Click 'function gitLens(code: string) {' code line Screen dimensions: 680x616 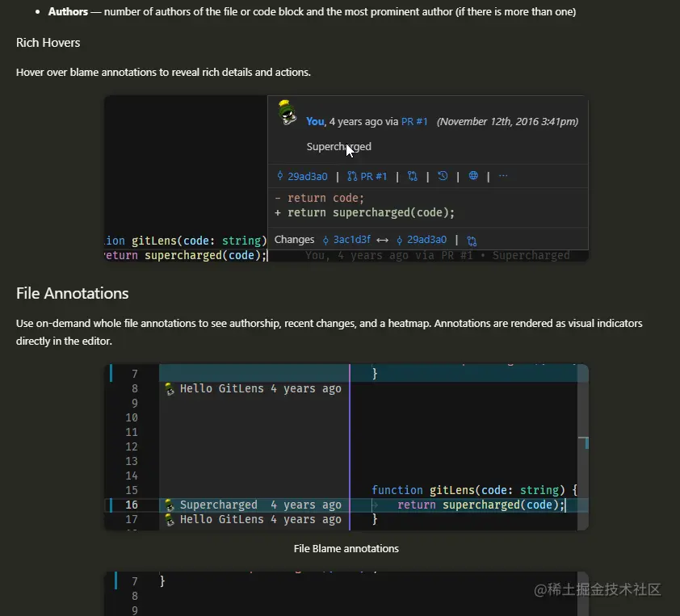[x=474, y=490]
